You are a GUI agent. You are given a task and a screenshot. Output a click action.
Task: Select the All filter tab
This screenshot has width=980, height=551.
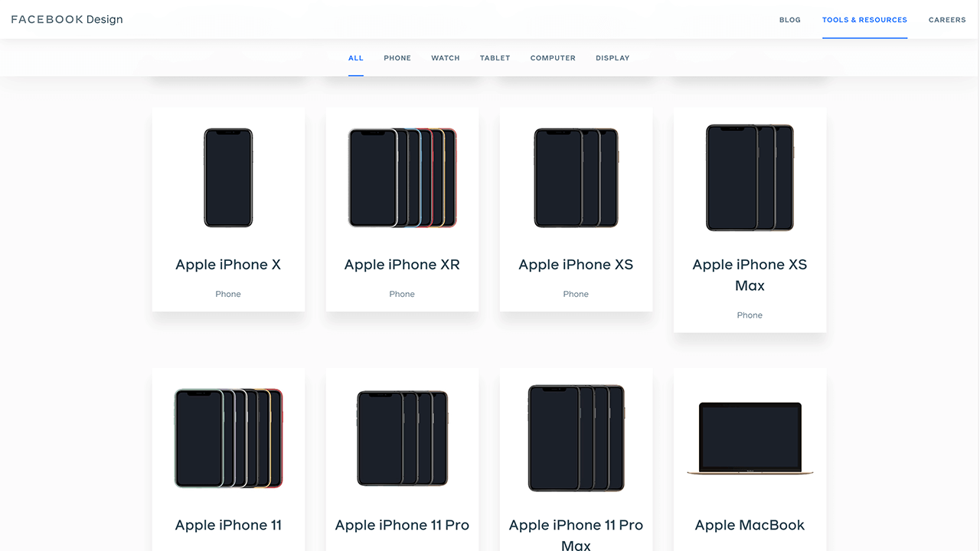point(356,58)
